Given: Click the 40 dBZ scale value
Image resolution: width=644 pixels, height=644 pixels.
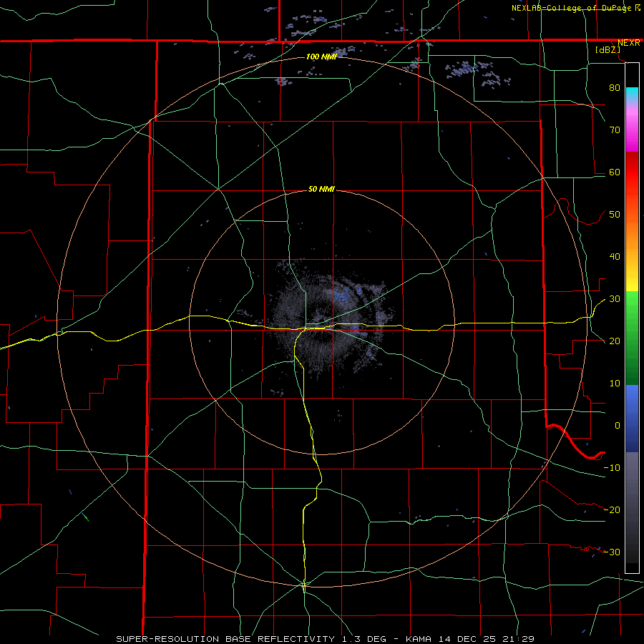Looking at the screenshot, I should tap(615, 257).
